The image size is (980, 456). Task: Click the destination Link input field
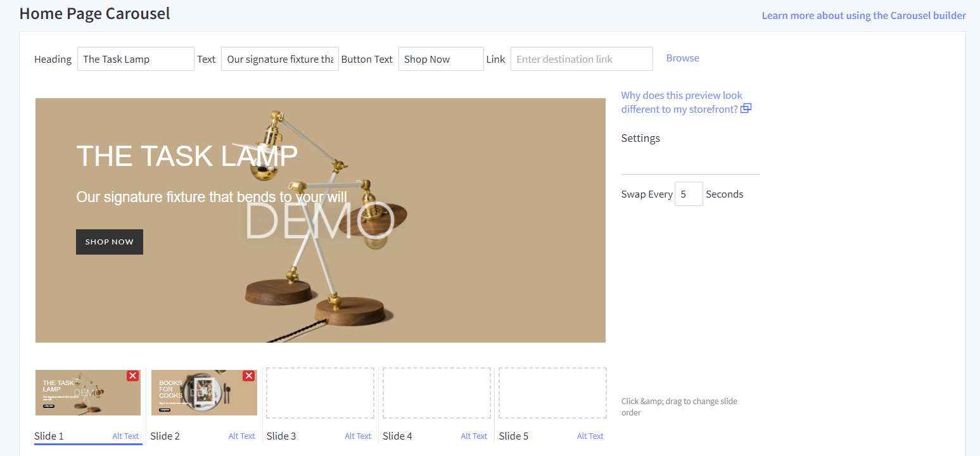point(581,59)
